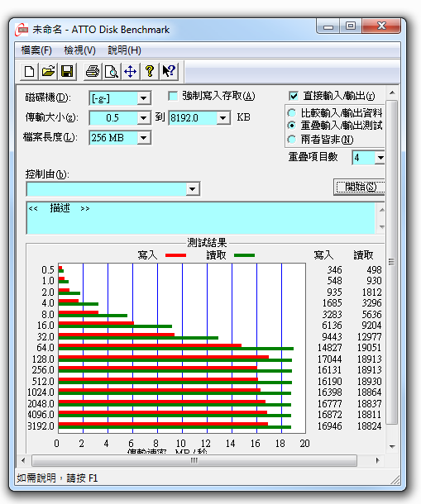Viewport: 421px width, 504px height.
Task: Open a saved benchmark file icon
Action: pos(48,71)
